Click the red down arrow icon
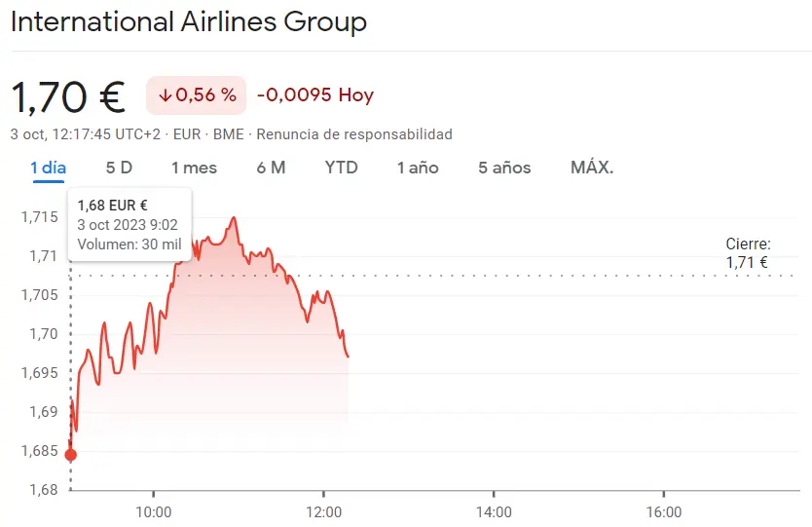Screen dimensions: 812x527 click(165, 95)
